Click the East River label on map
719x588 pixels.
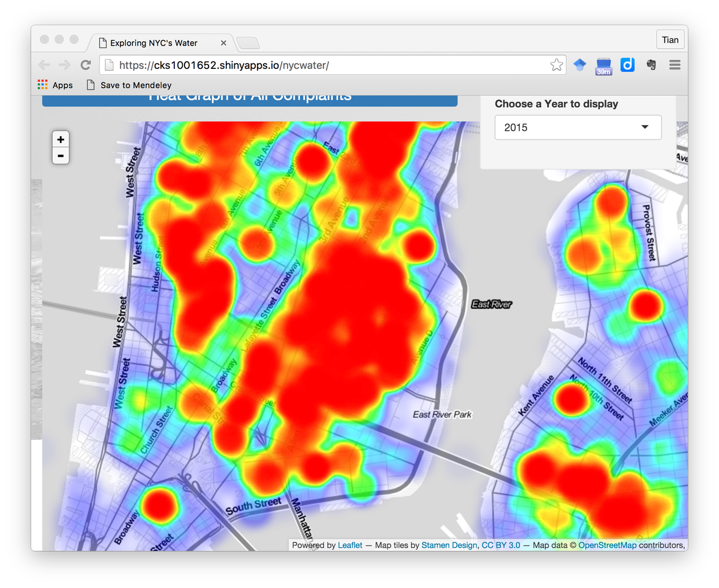click(491, 304)
